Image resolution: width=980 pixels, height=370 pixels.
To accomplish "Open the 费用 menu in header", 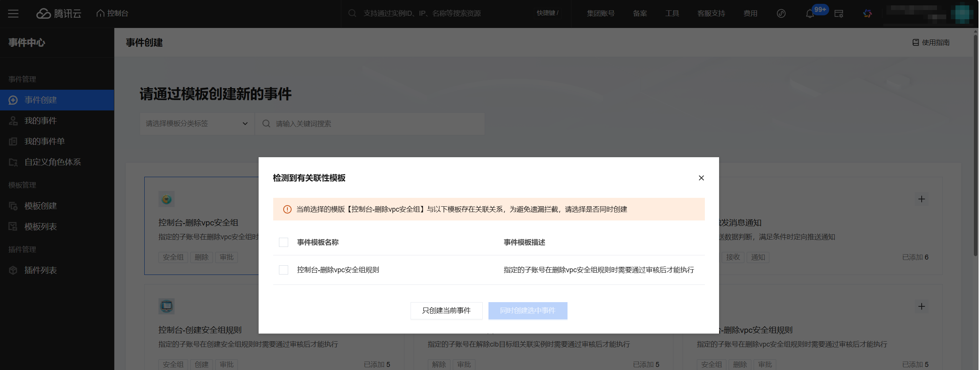I will tap(750, 13).
